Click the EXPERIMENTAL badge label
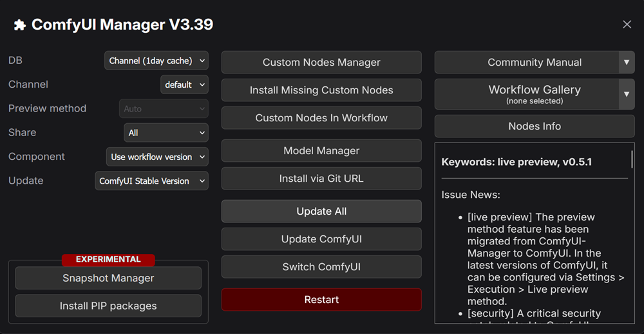Viewport: 644px width, 334px height. pos(108,260)
